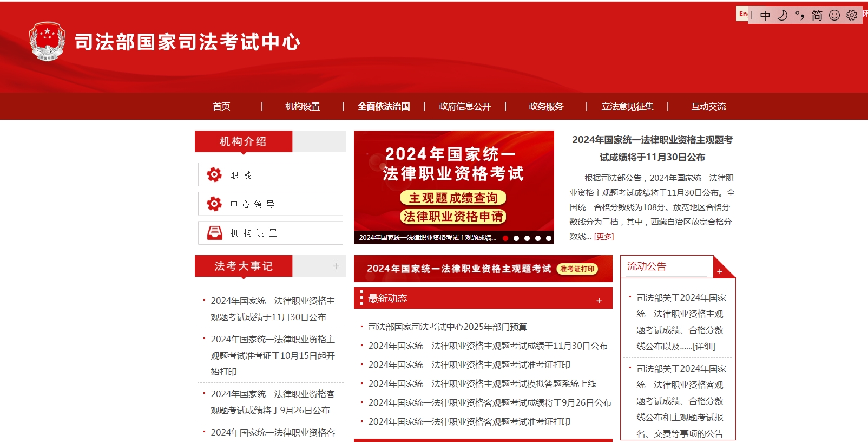This screenshot has width=868, height=442.
Task: Expand 最新动态 section plus icon
Action: [x=599, y=301]
